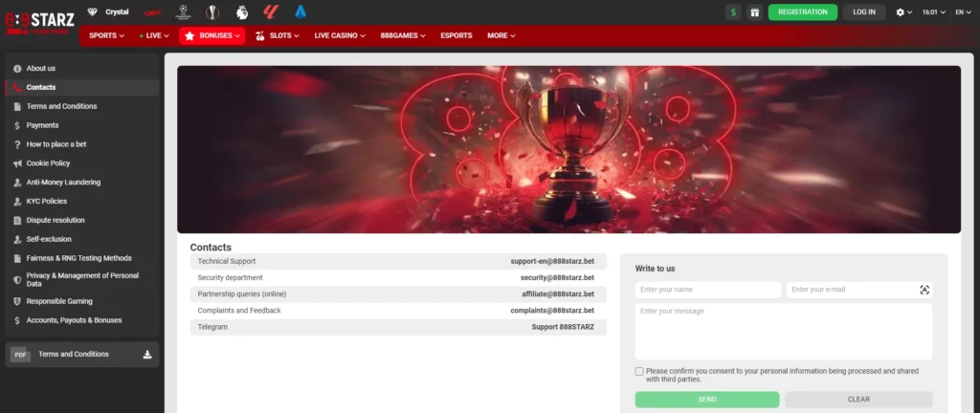Screen dimensions: 980x413
Task: Click the megaphone icon beside Cookie Policy
Action: pos(17,163)
